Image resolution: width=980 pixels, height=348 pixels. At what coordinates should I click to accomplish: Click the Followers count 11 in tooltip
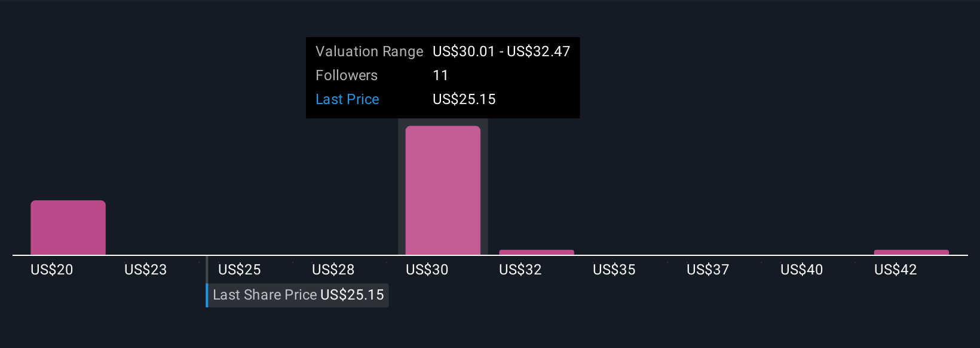point(440,75)
